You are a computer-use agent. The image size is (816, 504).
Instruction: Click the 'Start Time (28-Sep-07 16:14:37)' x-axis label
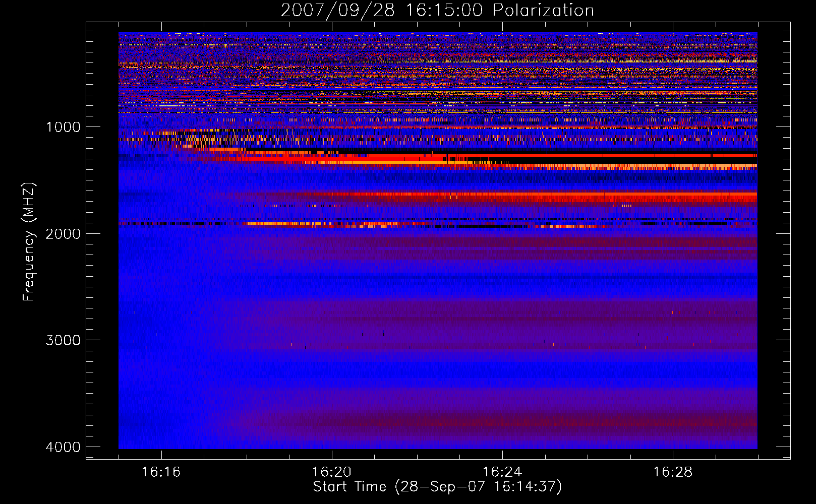[x=437, y=487]
